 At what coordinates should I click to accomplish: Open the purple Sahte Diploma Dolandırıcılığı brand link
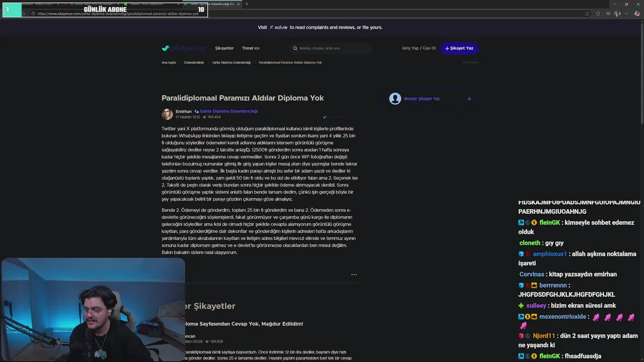point(229,111)
